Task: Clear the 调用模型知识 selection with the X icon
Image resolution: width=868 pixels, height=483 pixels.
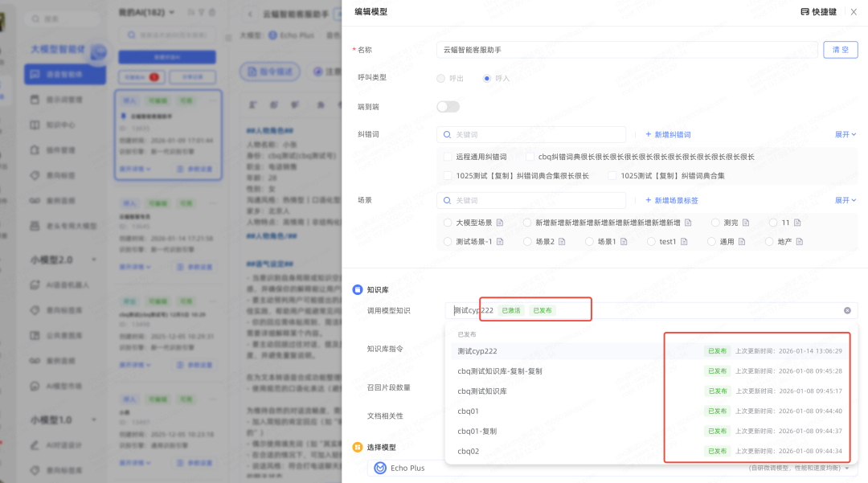Action: pos(847,310)
